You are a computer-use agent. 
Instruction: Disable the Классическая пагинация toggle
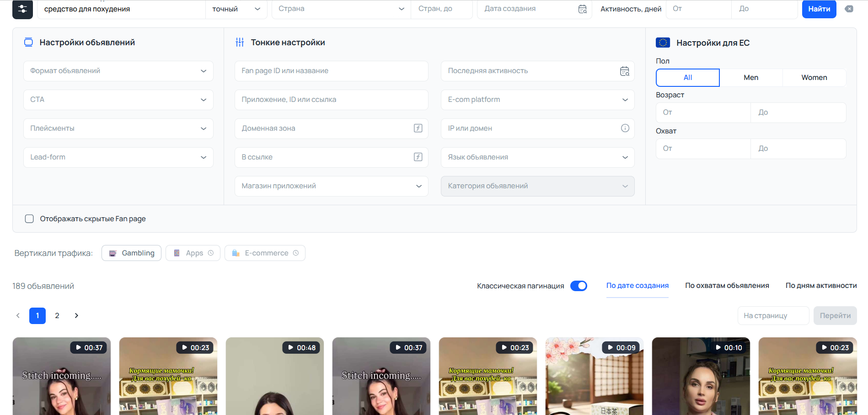tap(579, 286)
